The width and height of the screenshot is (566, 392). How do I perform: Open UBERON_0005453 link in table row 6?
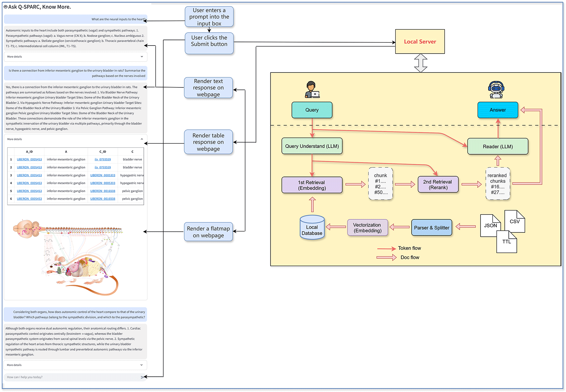pyautogui.click(x=29, y=199)
